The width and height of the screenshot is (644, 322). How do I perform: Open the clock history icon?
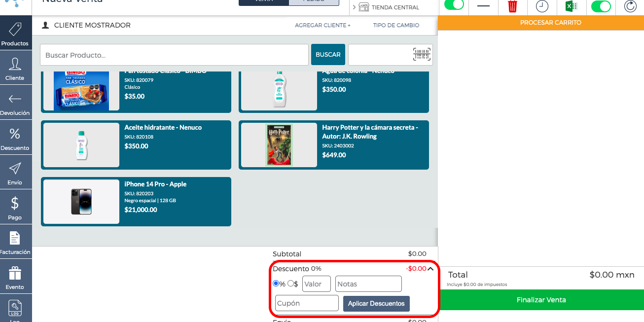(x=542, y=6)
